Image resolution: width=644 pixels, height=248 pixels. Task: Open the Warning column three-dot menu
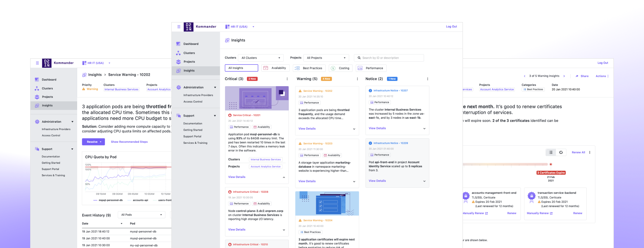[357, 79]
